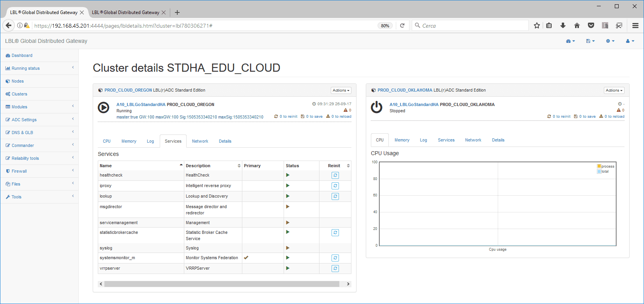Click the Cerca search field
This screenshot has height=304, width=644.
470,25
